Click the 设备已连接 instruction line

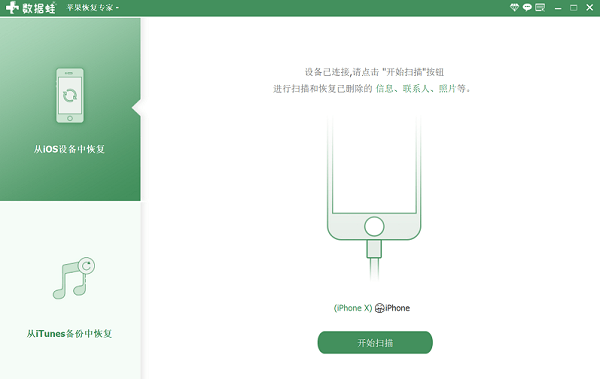point(374,72)
